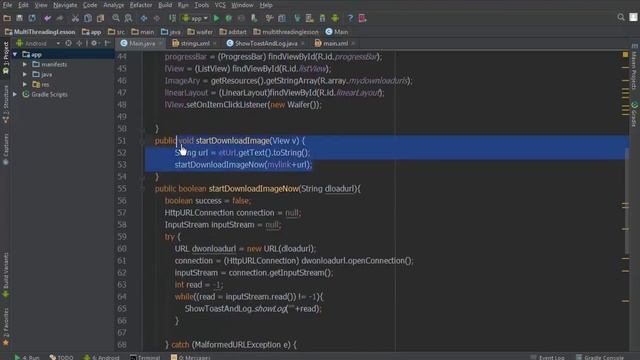Click the Debug app bug icon
640x360 pixels.
[x=229, y=18]
